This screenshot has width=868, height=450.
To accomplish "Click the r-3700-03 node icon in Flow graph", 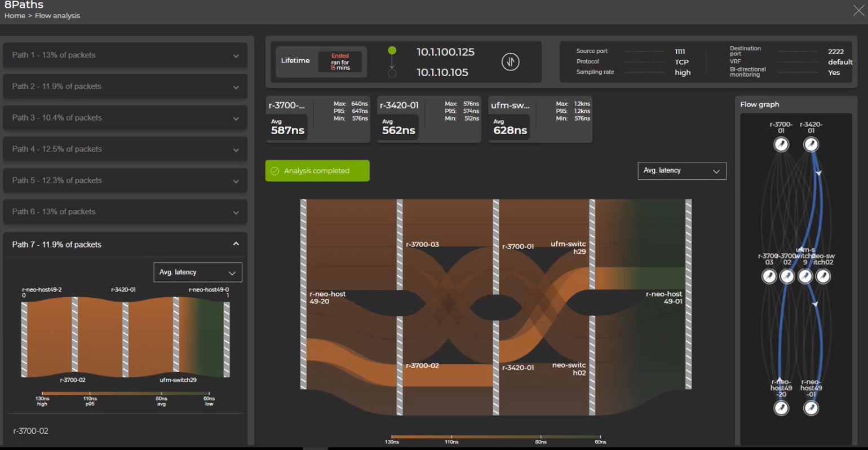I will click(x=769, y=276).
